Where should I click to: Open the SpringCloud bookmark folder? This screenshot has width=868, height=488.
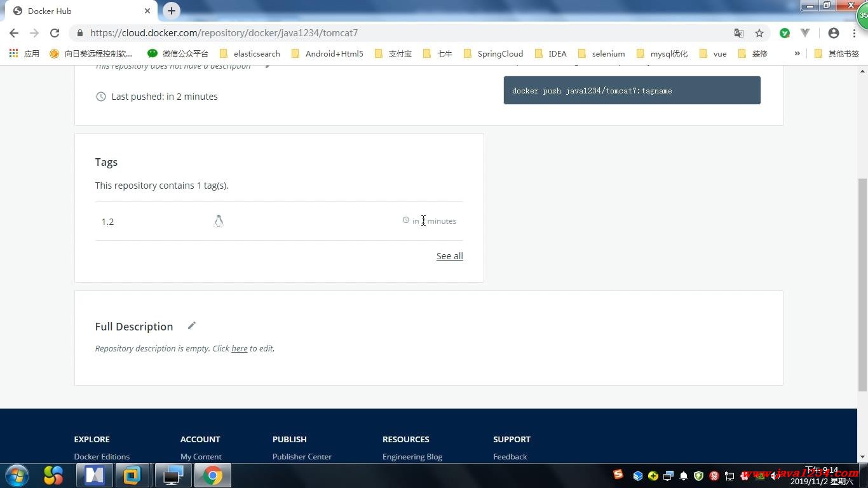pyautogui.click(x=494, y=53)
